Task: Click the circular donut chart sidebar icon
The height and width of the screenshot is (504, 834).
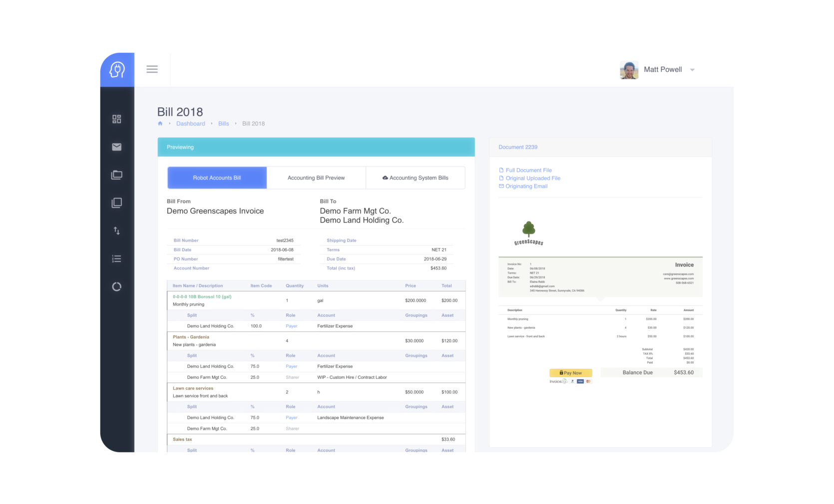Action: [117, 286]
